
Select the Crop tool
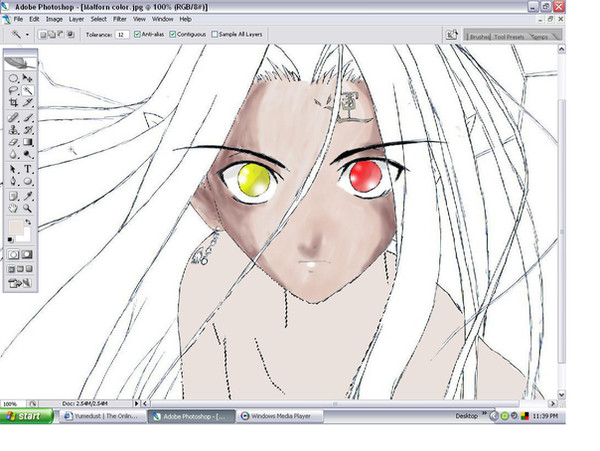coord(13,103)
